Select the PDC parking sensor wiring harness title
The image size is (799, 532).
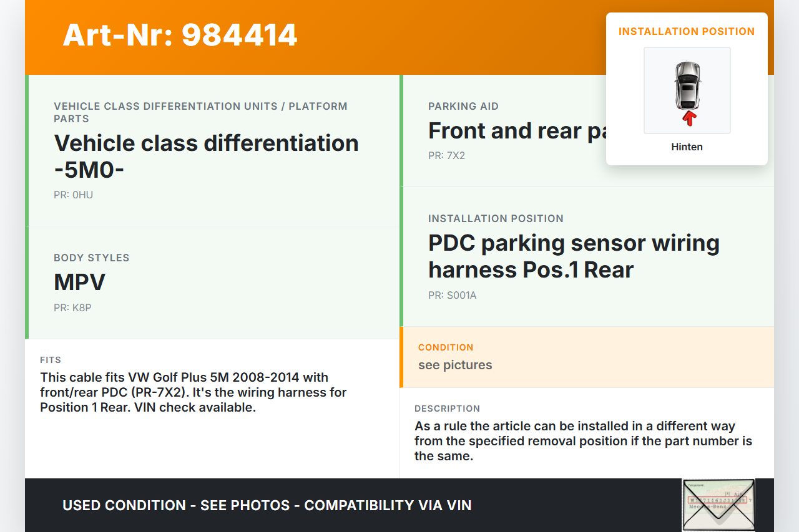[x=573, y=256]
